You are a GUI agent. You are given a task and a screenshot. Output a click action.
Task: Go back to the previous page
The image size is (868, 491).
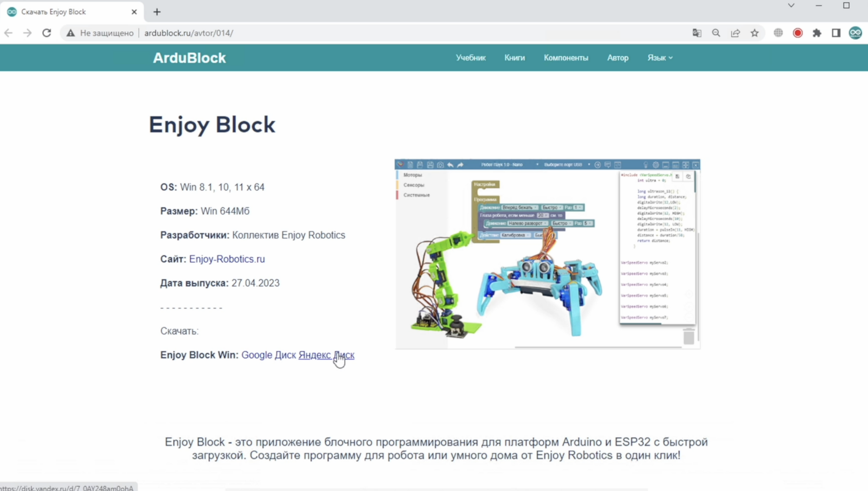[8, 33]
